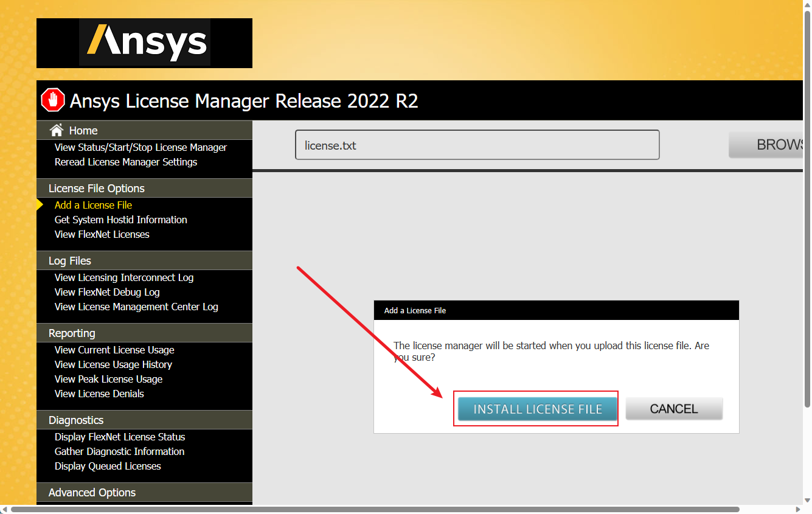Open View Status/Start/Stop License Manager
The height and width of the screenshot is (514, 812).
click(x=141, y=147)
